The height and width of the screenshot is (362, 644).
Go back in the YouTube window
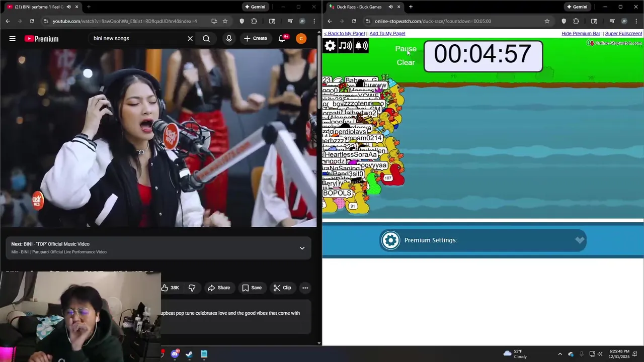tap(8, 21)
